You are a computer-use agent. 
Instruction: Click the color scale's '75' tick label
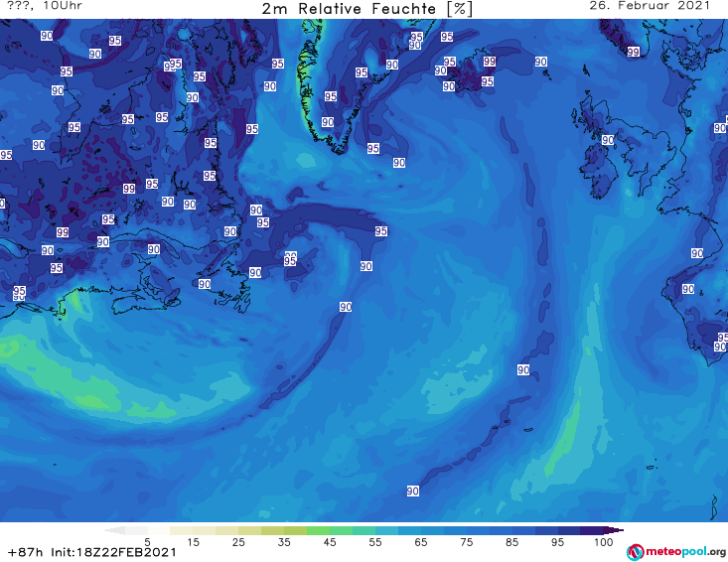(466, 542)
